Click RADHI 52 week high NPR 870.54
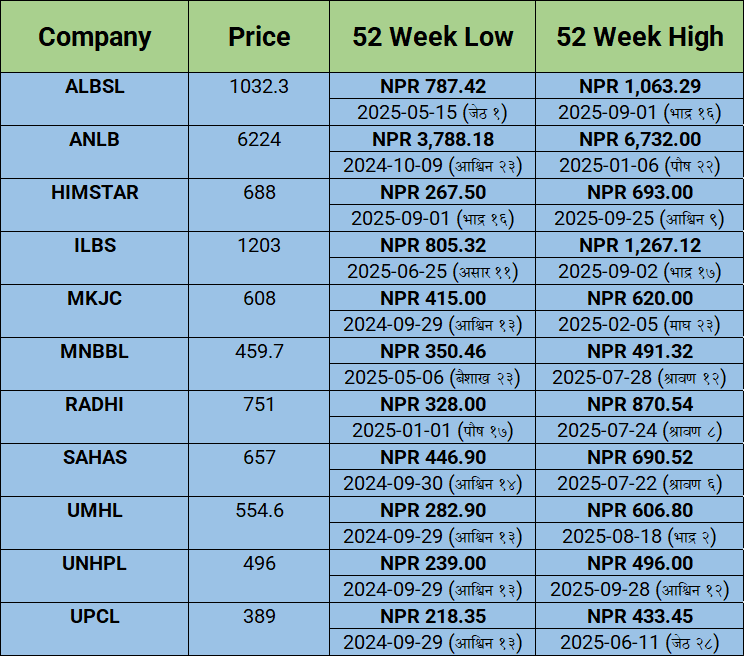 (640, 404)
